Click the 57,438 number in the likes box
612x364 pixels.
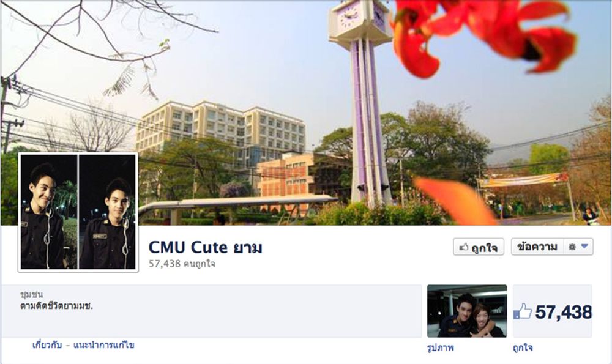[563, 312]
